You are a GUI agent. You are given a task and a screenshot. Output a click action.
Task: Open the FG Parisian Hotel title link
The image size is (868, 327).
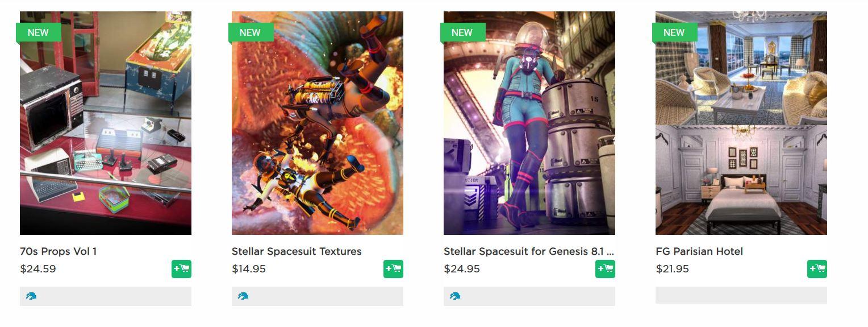point(699,251)
